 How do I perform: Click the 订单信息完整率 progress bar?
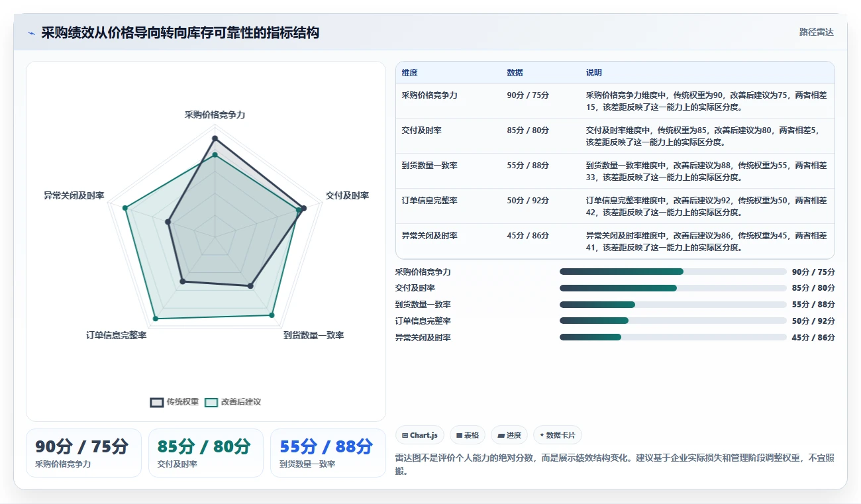click(x=673, y=321)
